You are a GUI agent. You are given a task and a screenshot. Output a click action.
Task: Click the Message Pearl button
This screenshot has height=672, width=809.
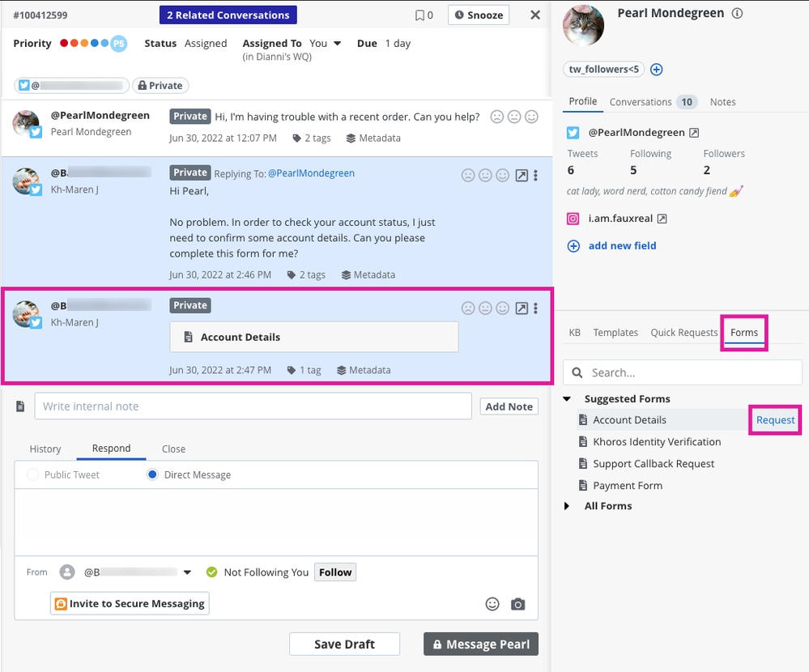click(481, 644)
